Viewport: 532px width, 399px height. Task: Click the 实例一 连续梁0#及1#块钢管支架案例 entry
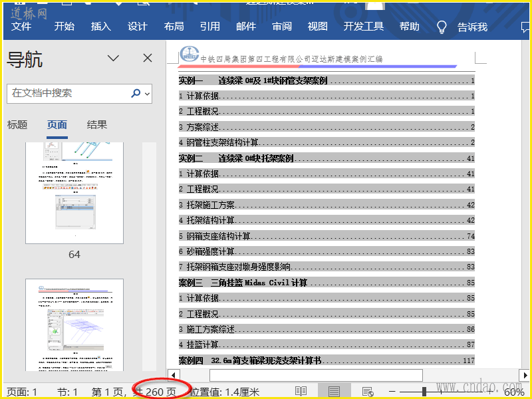(327, 80)
